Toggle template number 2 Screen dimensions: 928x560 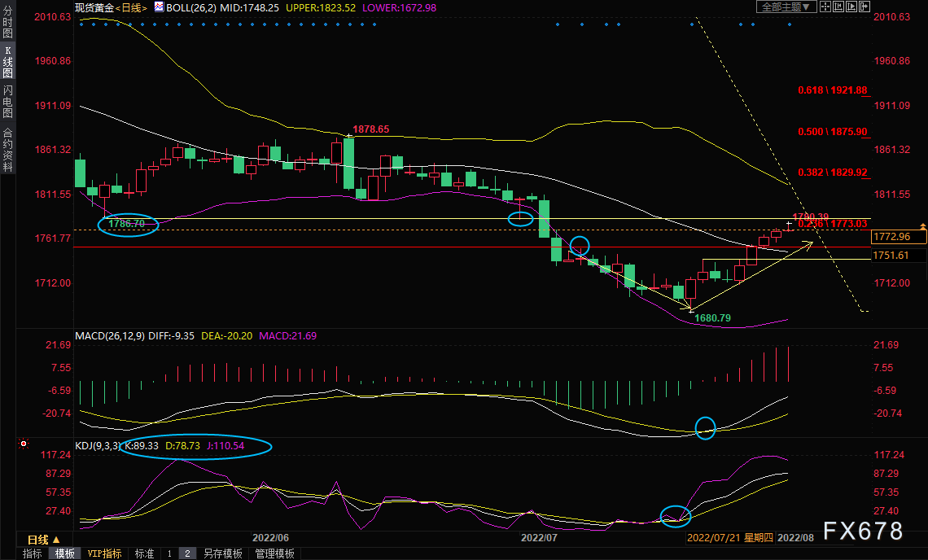click(187, 553)
